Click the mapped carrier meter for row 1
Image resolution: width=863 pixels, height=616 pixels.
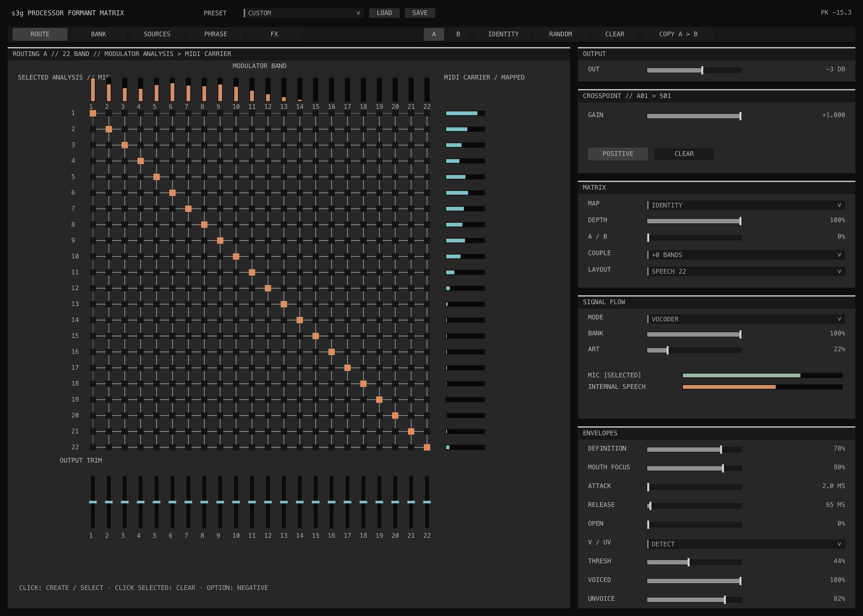465,113
